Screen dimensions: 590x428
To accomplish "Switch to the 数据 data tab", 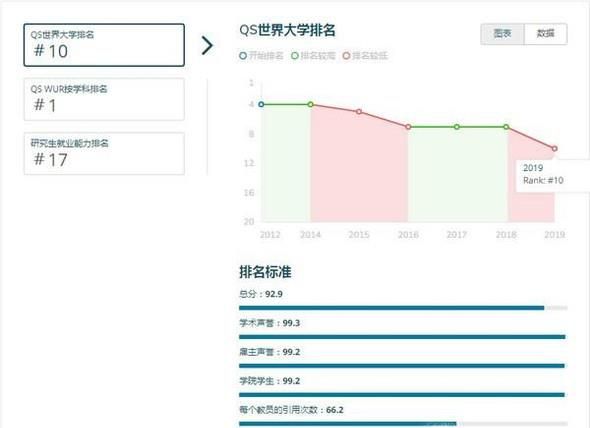I will (x=546, y=34).
